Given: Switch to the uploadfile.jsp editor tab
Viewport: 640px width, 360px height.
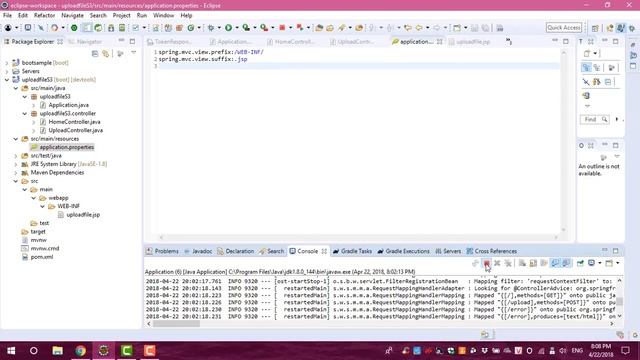Looking at the screenshot, I should tap(473, 42).
